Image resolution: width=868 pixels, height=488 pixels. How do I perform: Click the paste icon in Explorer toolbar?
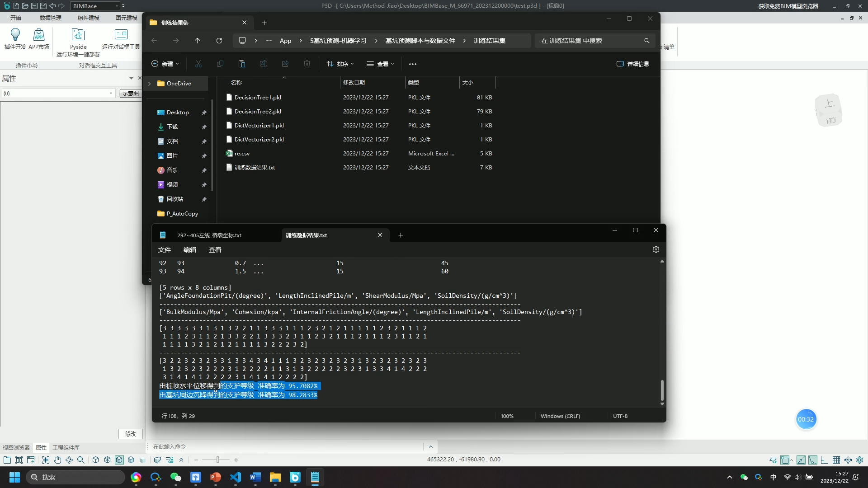241,64
